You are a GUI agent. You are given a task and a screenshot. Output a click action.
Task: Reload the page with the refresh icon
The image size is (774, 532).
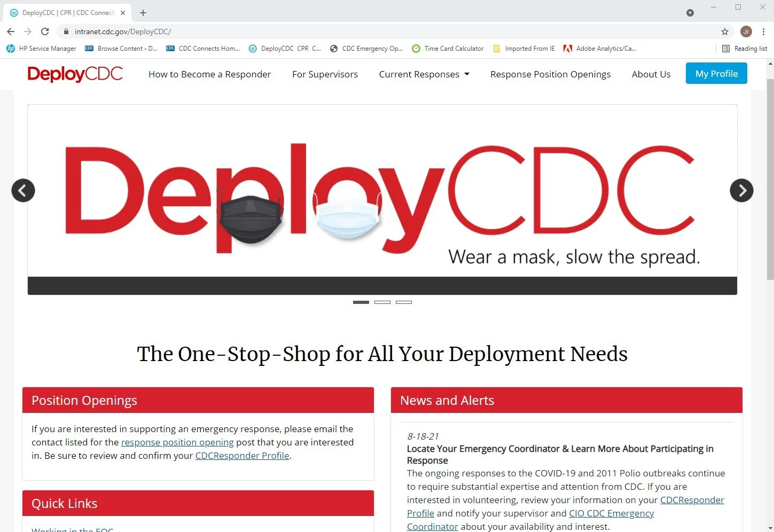(x=45, y=32)
